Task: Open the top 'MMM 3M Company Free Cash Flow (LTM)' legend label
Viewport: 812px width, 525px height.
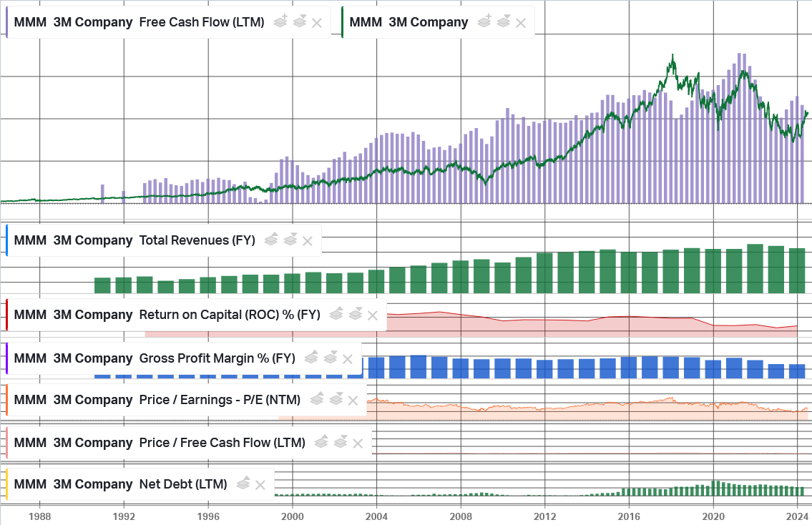Action: [139, 22]
